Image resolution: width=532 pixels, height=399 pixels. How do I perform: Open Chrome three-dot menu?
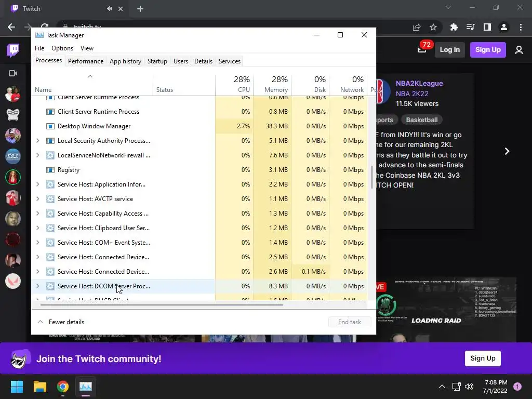(x=521, y=27)
